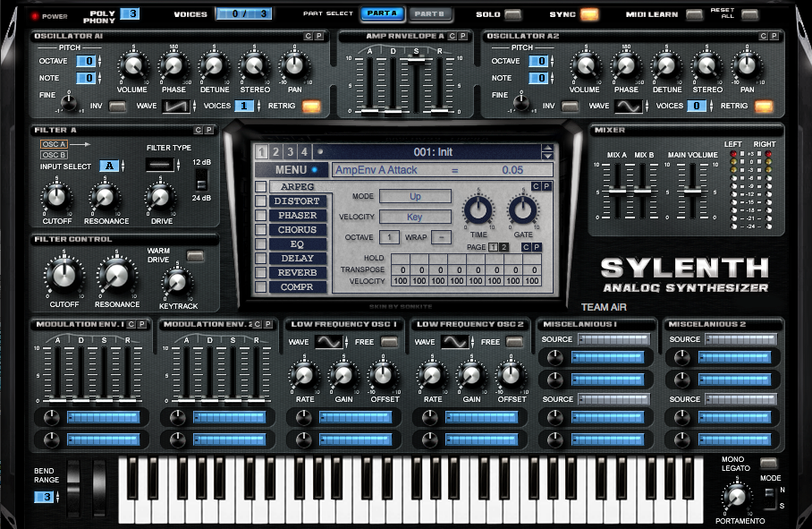This screenshot has height=529, width=812.
Task: Toggle Oscillator A1 Inv switch
Action: (x=117, y=107)
